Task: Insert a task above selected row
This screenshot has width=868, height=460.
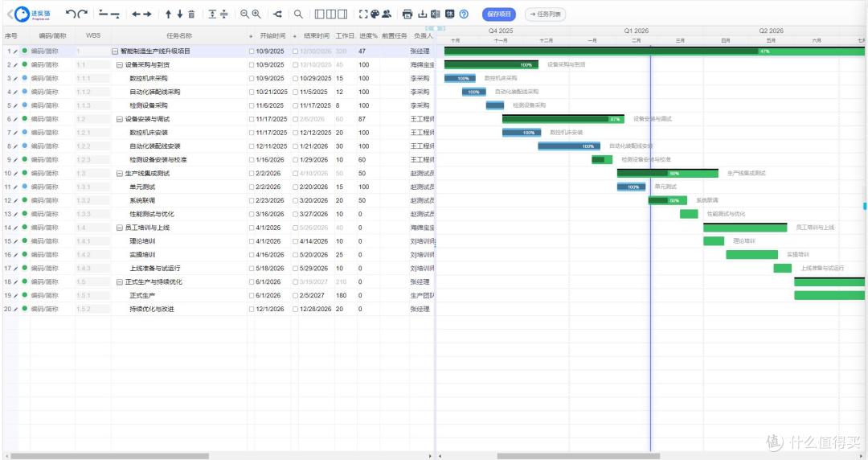Action: tap(103, 14)
